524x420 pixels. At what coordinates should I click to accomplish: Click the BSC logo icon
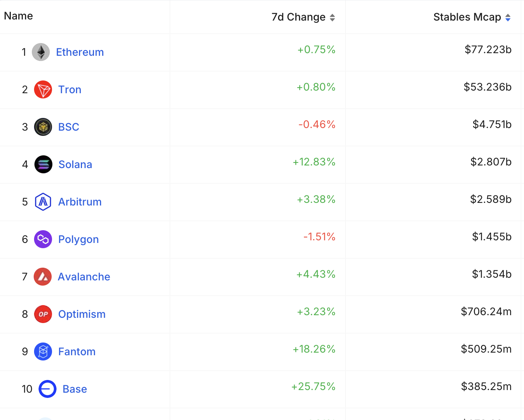click(43, 127)
